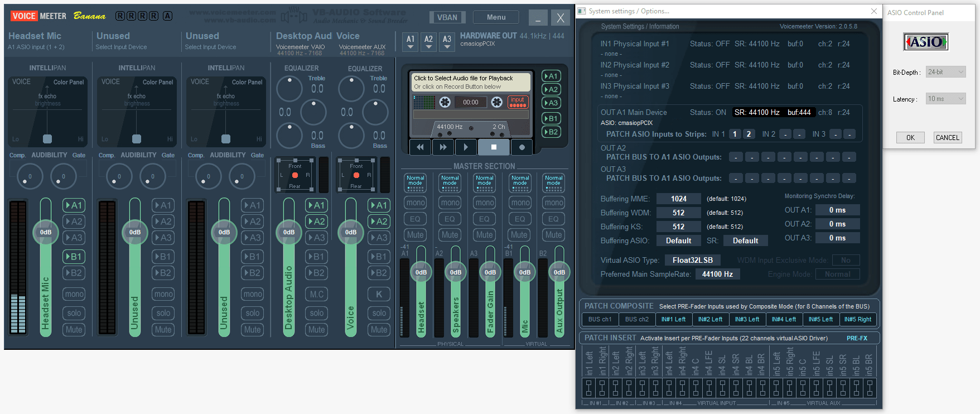980x414 pixels.
Task: Click the cassette rewind button
Action: (x=420, y=147)
